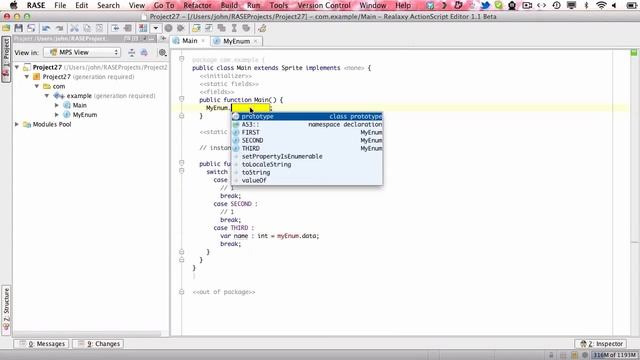Click the hide panel icon on Project header
640x360 pixels.
[152, 38]
